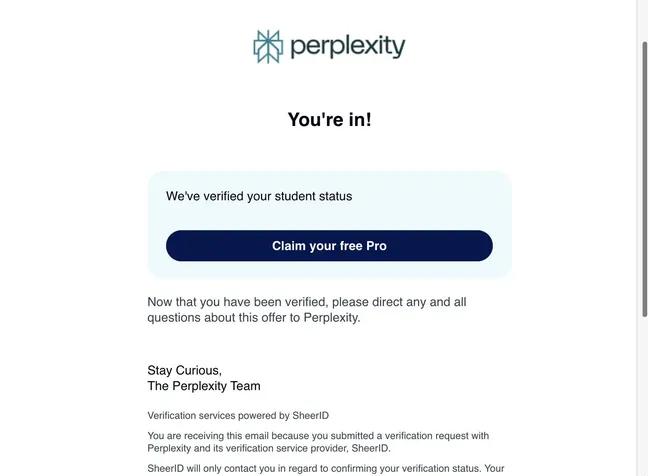Click "We've verified your student status" text

coord(259,196)
